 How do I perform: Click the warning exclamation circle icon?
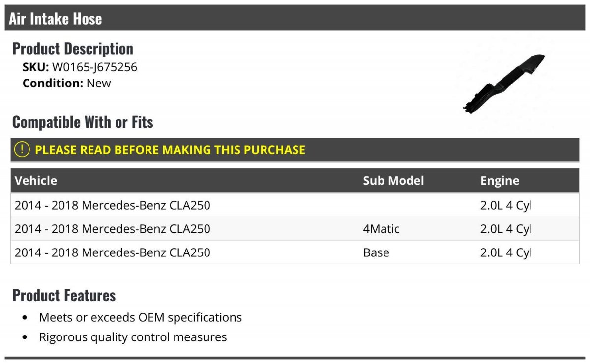point(22,150)
